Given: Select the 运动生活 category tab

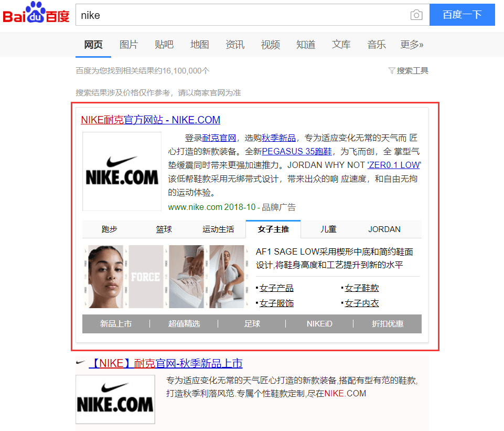Looking at the screenshot, I should pyautogui.click(x=218, y=229).
